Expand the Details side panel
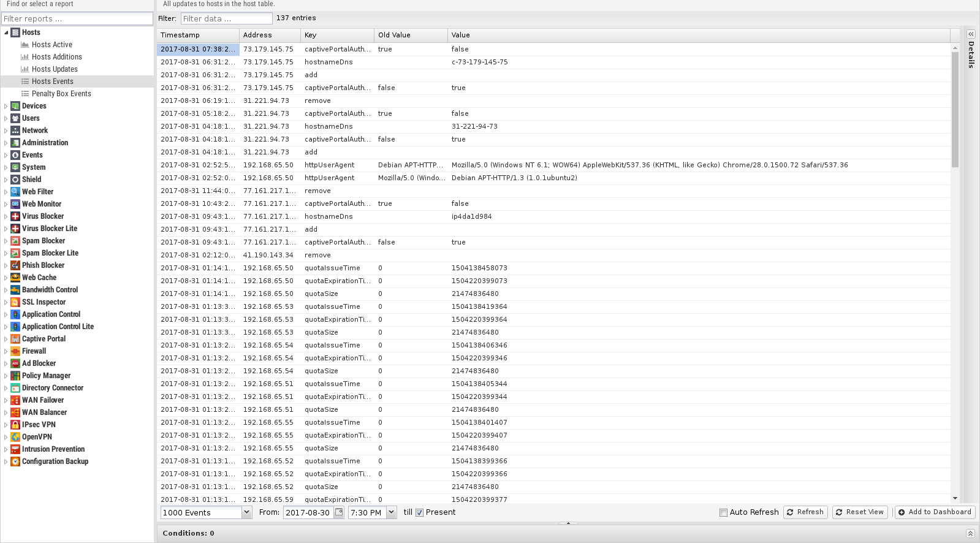 tap(971, 34)
